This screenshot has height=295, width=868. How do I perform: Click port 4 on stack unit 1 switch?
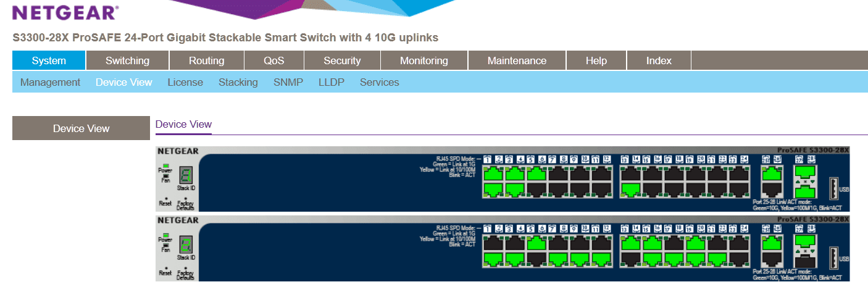pos(515,189)
